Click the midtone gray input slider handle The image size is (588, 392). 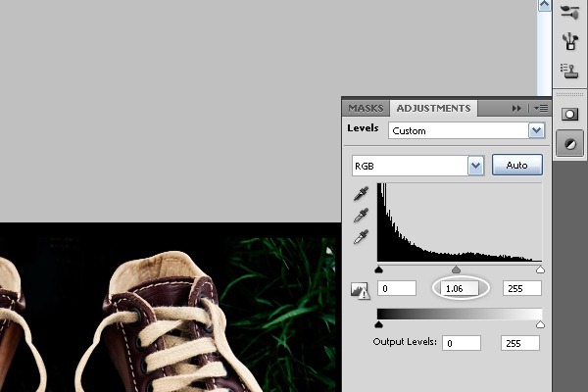point(456,269)
